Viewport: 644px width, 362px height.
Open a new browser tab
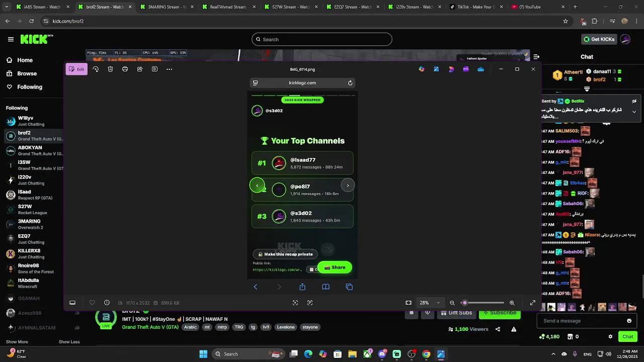coord(575,7)
